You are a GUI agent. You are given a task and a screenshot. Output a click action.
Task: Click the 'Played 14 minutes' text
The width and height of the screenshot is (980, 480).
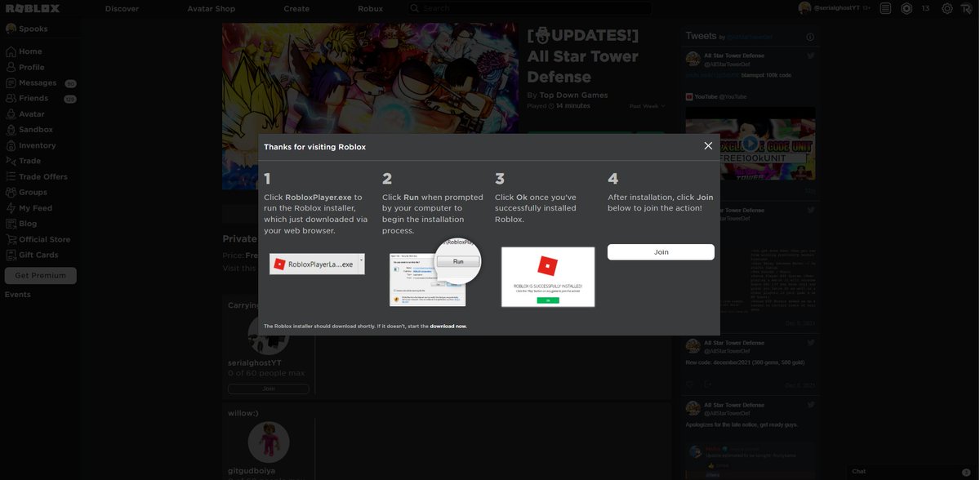[x=559, y=106]
